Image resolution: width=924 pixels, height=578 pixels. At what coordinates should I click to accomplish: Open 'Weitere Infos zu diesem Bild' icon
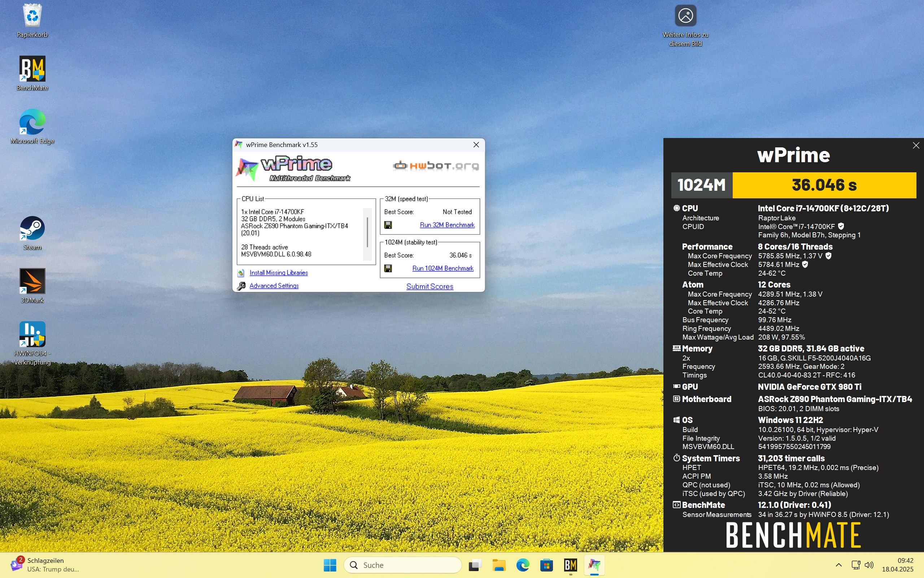tap(685, 25)
